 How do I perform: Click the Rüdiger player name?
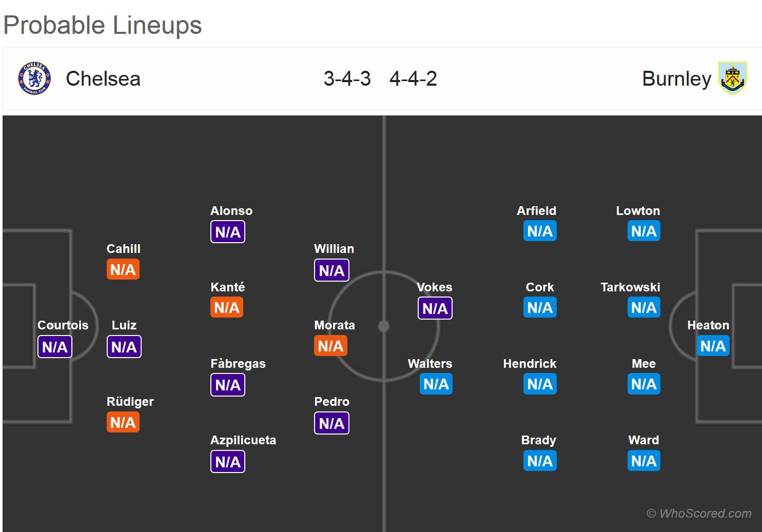pos(130,402)
